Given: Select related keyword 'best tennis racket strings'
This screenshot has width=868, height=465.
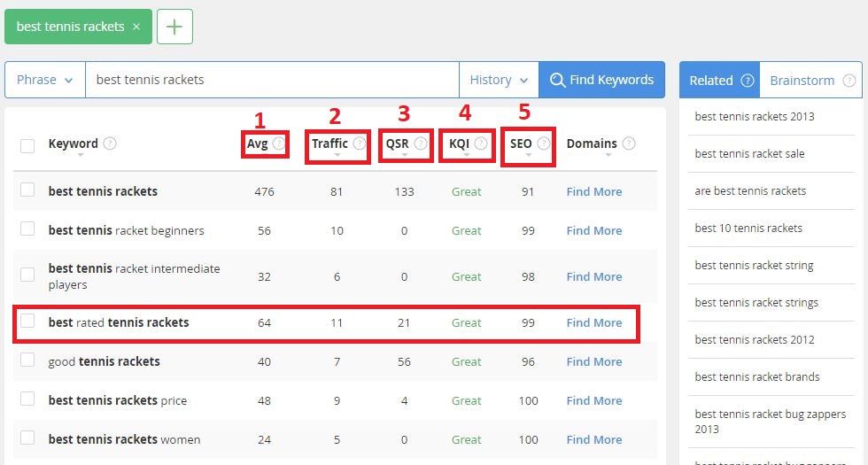Looking at the screenshot, I should pyautogui.click(x=756, y=302).
